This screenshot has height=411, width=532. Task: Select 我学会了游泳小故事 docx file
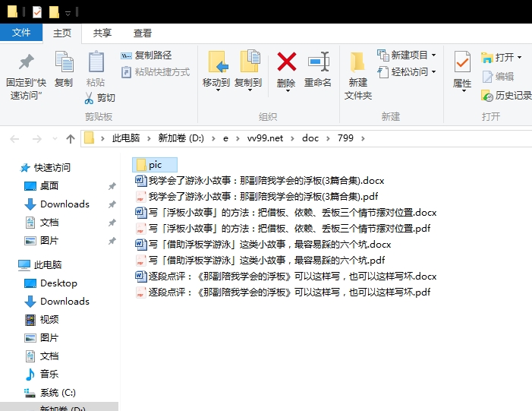[x=260, y=180]
